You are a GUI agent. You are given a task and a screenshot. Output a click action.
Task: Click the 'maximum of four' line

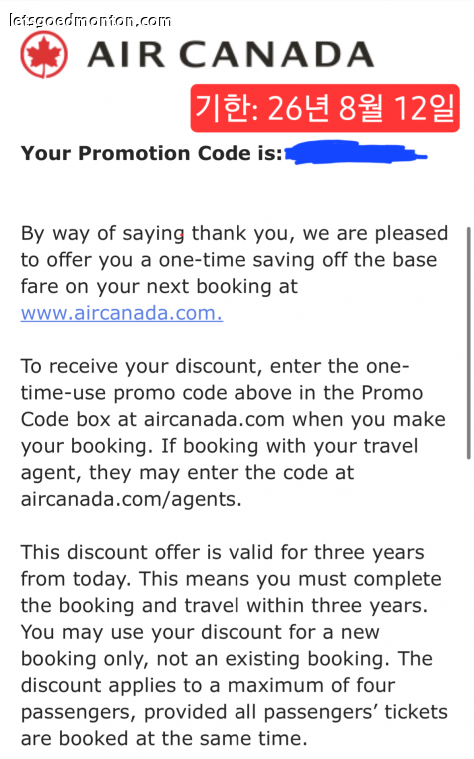[208, 686]
